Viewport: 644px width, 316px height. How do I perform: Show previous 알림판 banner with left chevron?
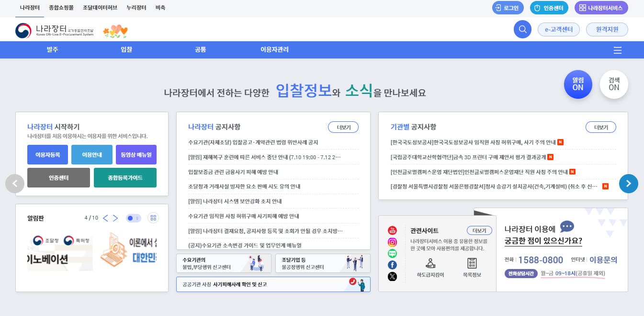(x=105, y=218)
